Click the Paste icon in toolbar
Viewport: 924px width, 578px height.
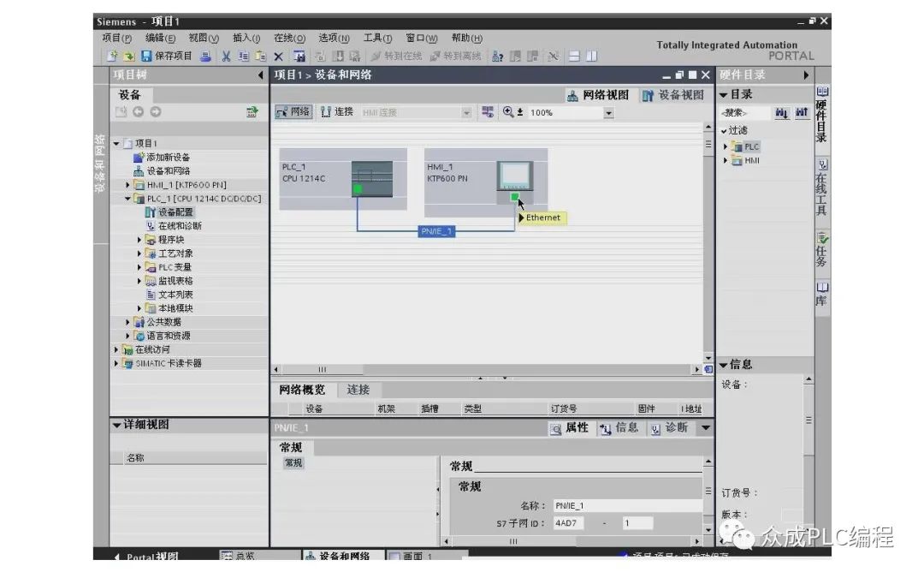[x=260, y=56]
